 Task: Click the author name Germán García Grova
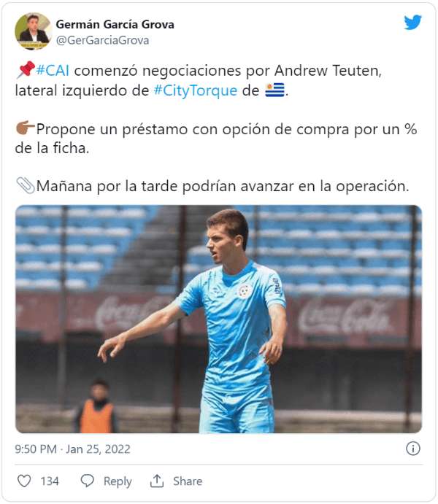(x=115, y=24)
